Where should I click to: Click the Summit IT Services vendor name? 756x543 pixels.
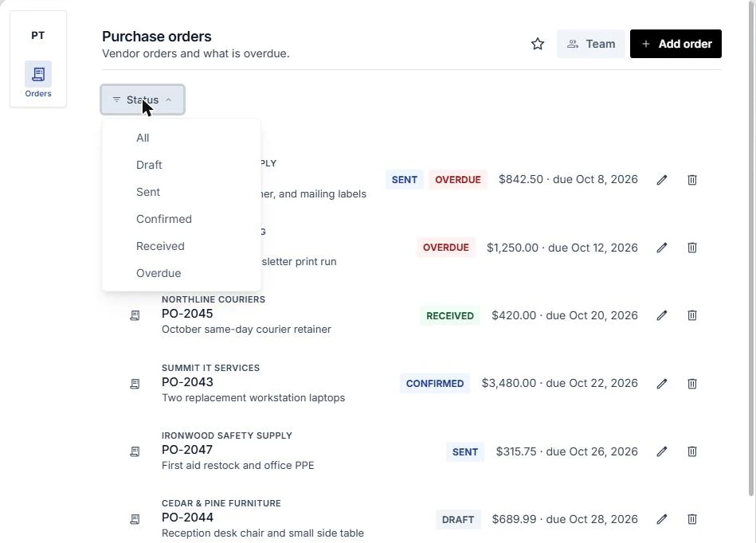pyautogui.click(x=210, y=368)
